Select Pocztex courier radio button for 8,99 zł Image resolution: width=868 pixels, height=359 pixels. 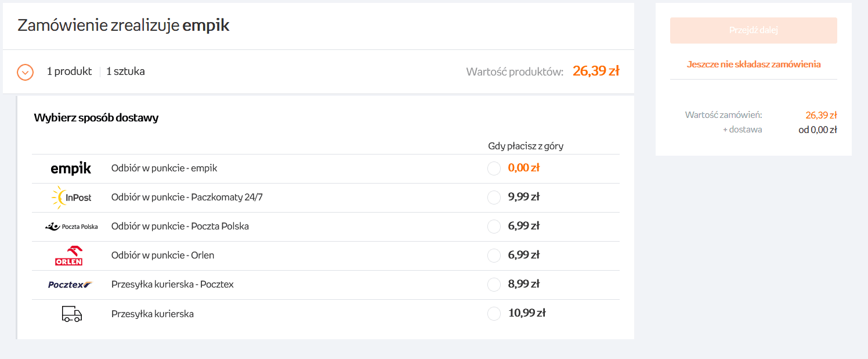494,285
